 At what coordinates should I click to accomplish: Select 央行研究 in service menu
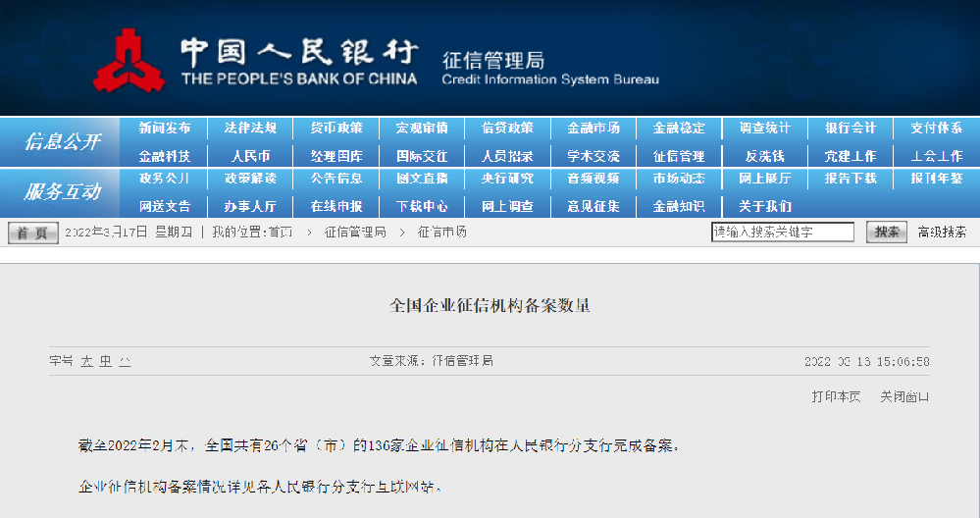tap(507, 179)
